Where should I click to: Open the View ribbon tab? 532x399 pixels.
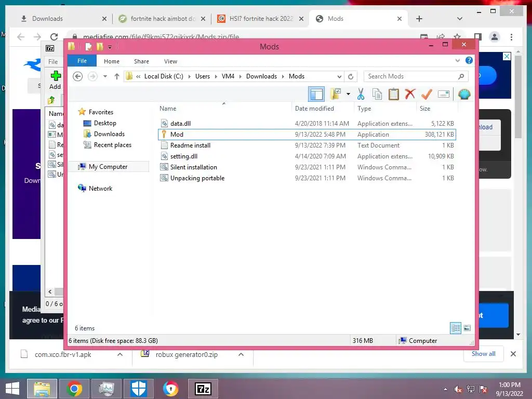[x=170, y=61]
